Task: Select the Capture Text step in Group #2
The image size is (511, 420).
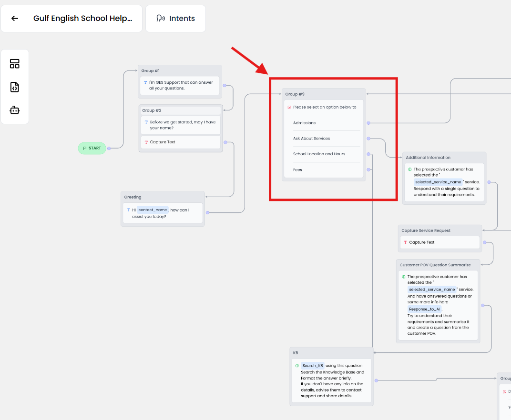Action: (163, 142)
